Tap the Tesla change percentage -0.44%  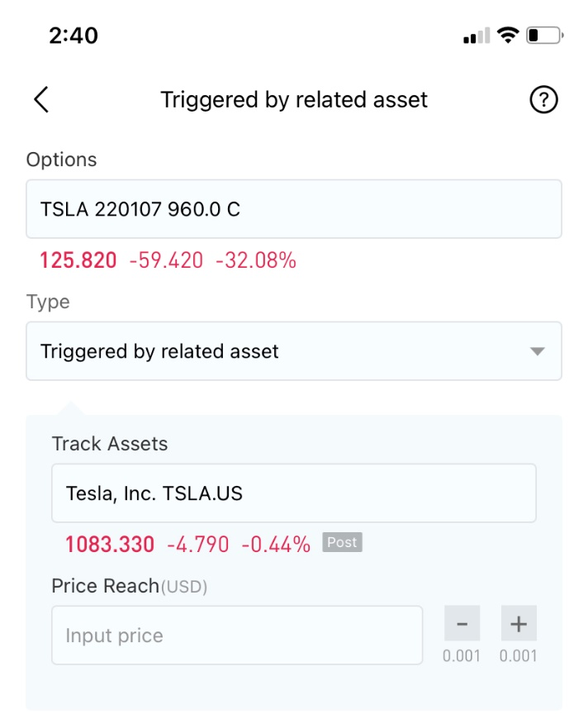pyautogui.click(x=276, y=545)
